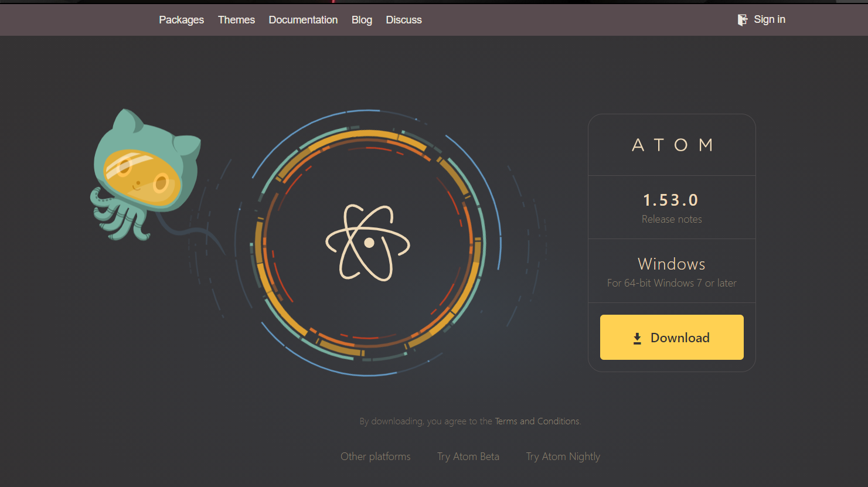The width and height of the screenshot is (868, 487).
Task: Open the Release notes link
Action: tap(672, 219)
